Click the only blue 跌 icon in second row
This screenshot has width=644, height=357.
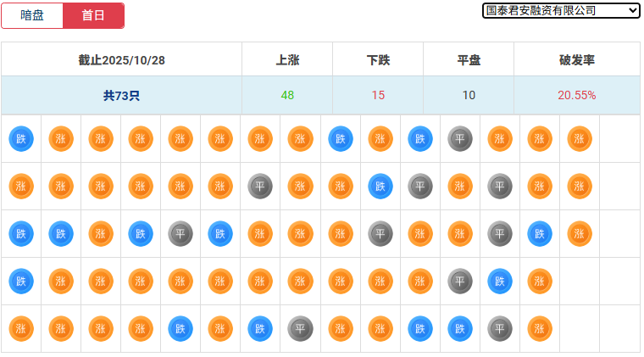tap(380, 187)
